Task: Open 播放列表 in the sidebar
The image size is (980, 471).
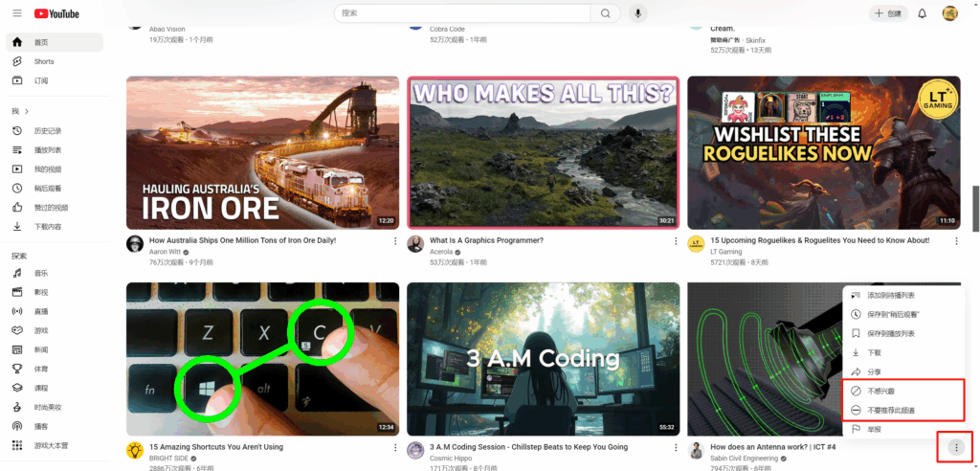Action: click(55, 150)
